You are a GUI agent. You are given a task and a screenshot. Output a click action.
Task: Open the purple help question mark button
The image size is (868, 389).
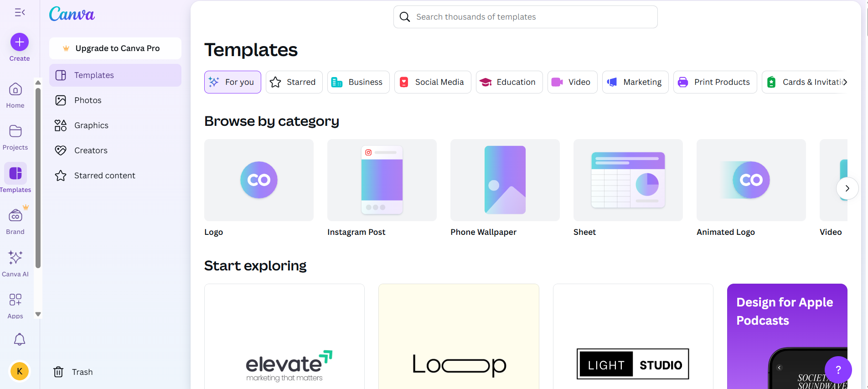click(838, 370)
